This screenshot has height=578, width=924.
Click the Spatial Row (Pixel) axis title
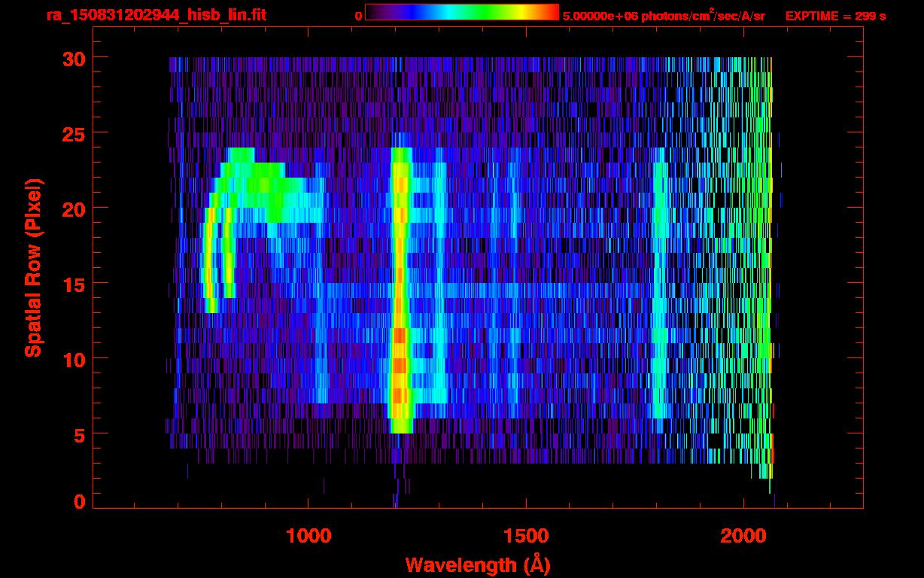coord(32,268)
